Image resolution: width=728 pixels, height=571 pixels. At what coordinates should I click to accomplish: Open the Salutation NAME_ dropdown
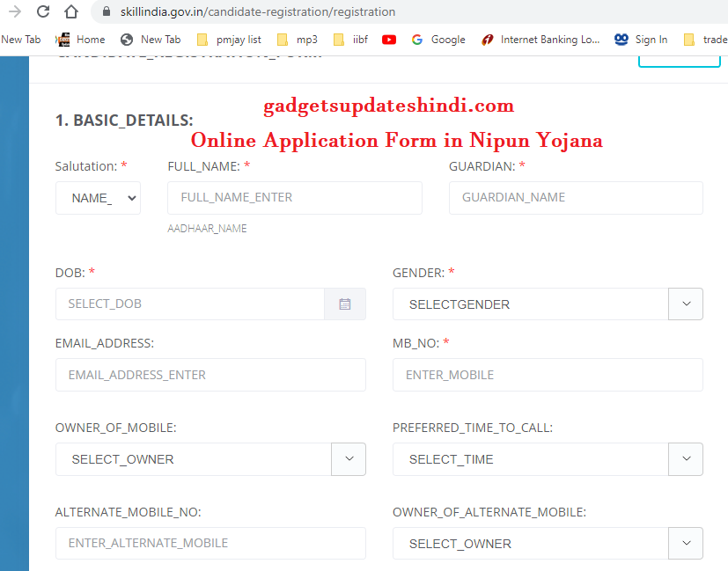pyautogui.click(x=98, y=197)
